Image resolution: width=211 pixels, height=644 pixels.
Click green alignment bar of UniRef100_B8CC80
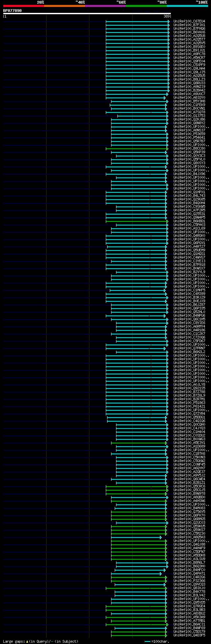[x=137, y=149]
